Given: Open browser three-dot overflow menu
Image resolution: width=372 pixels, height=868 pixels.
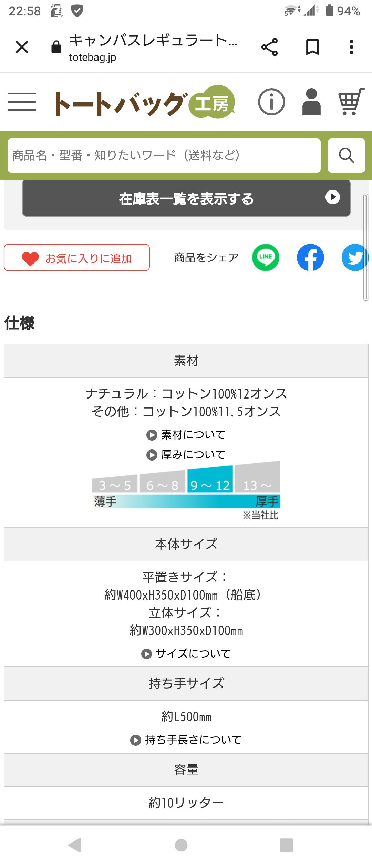Looking at the screenshot, I should click(x=351, y=47).
